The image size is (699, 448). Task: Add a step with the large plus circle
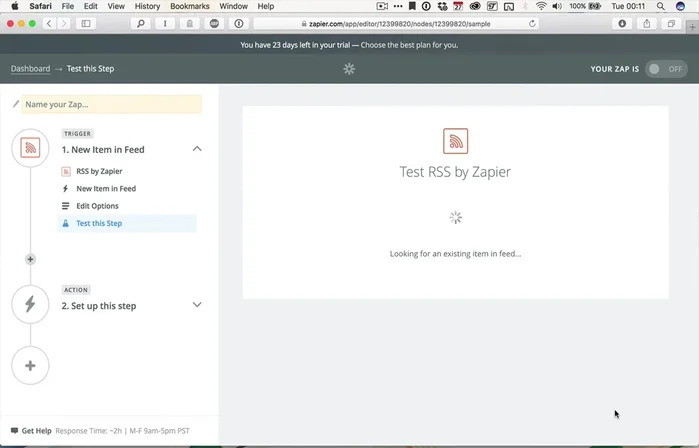[x=30, y=366]
